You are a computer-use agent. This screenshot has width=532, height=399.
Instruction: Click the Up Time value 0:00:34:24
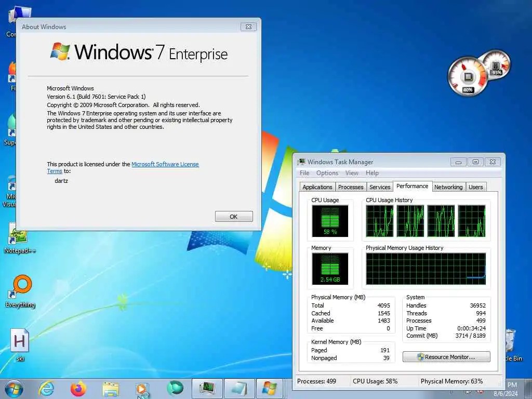point(471,328)
